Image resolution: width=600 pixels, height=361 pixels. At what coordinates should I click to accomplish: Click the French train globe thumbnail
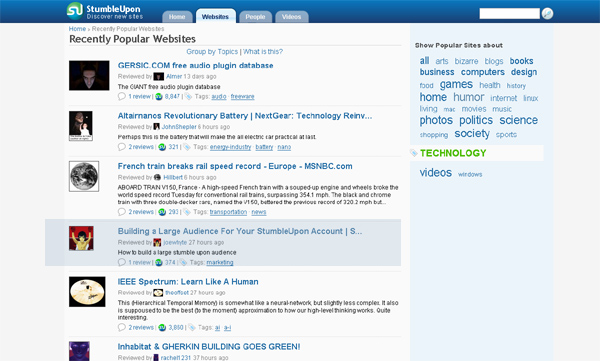click(84, 176)
